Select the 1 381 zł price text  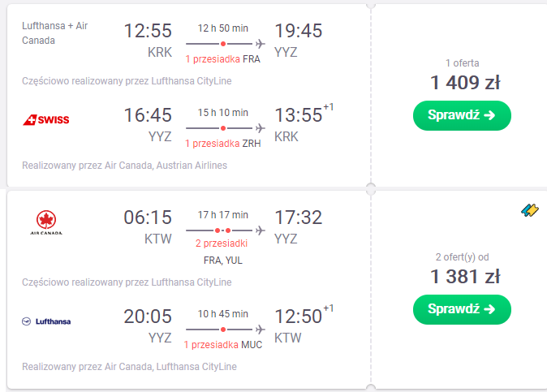pos(465,277)
